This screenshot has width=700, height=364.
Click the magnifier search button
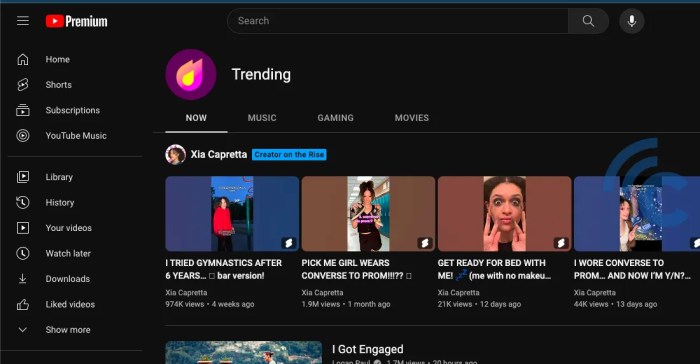point(588,21)
